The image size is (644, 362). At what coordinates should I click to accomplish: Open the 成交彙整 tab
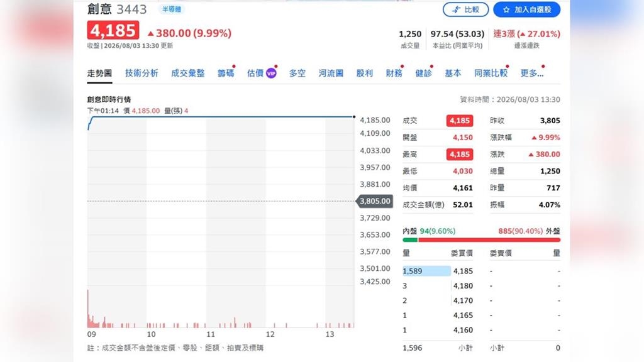tap(187, 73)
